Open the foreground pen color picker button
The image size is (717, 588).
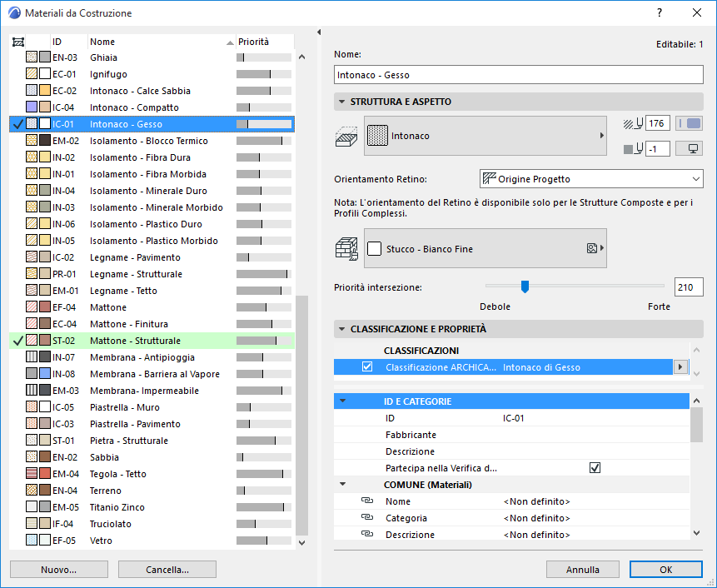click(690, 123)
